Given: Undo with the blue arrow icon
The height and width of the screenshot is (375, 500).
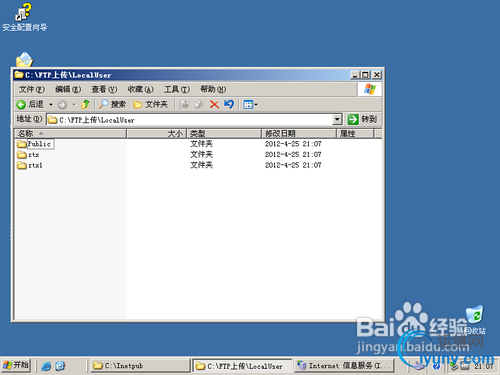Looking at the screenshot, I should (229, 104).
